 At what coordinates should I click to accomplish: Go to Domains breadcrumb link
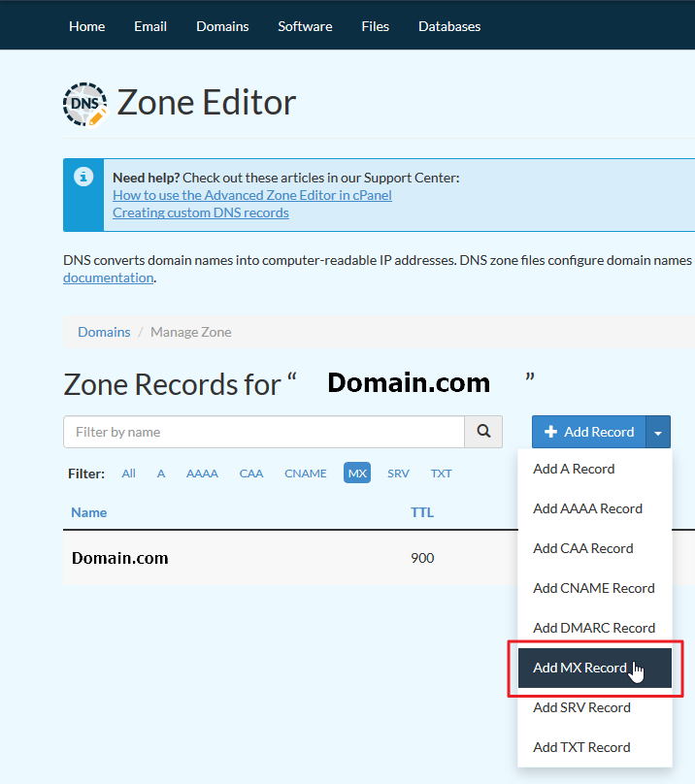click(104, 332)
